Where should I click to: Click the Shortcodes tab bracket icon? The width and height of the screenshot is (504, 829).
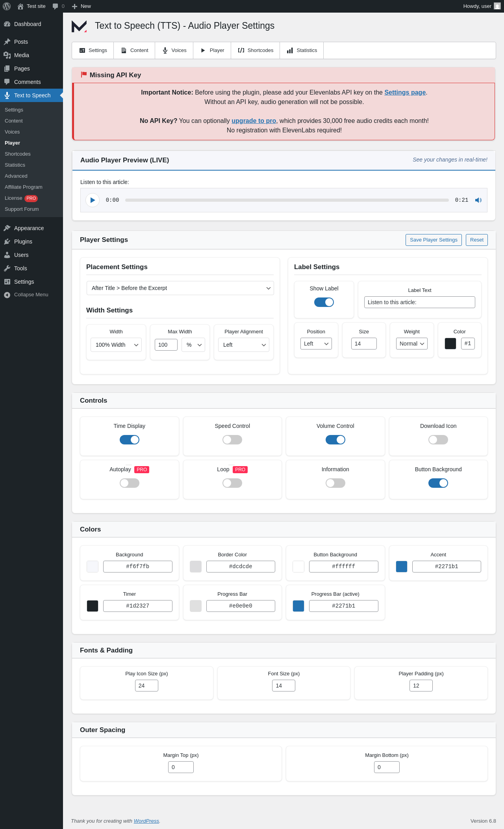point(241,50)
